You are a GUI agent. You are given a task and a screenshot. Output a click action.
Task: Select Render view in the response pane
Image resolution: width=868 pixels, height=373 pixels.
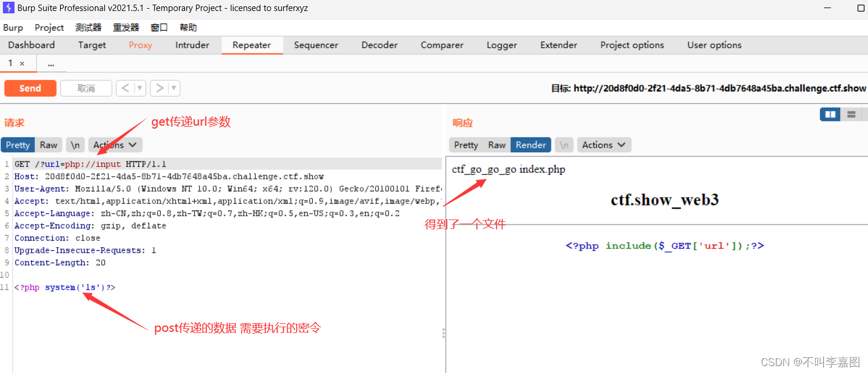(531, 145)
